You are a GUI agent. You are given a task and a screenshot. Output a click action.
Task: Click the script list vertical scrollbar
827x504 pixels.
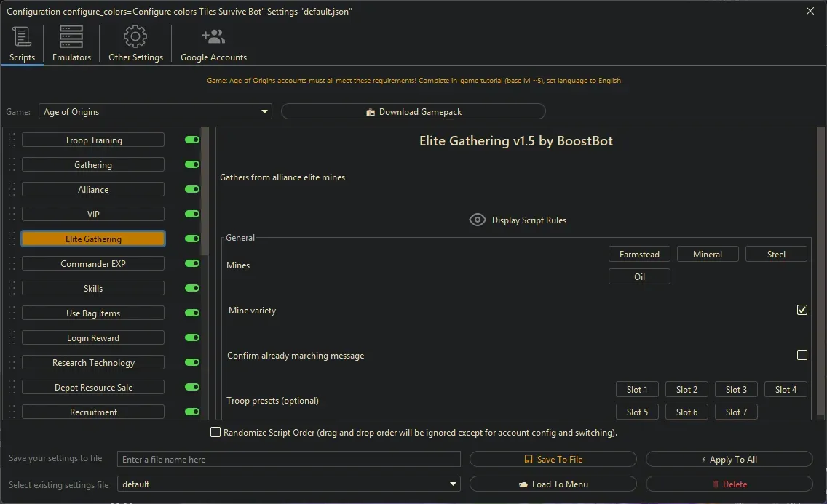(205, 189)
